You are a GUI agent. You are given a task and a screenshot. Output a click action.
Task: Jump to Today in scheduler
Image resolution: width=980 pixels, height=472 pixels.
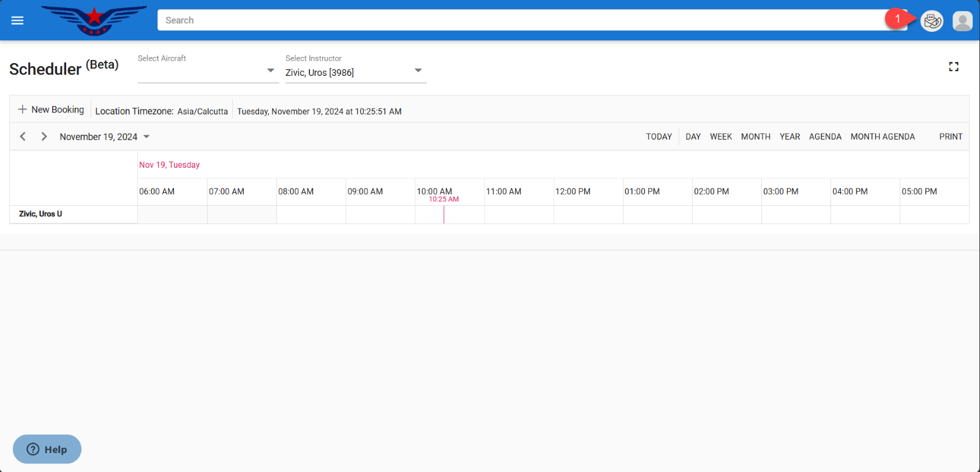[658, 137]
